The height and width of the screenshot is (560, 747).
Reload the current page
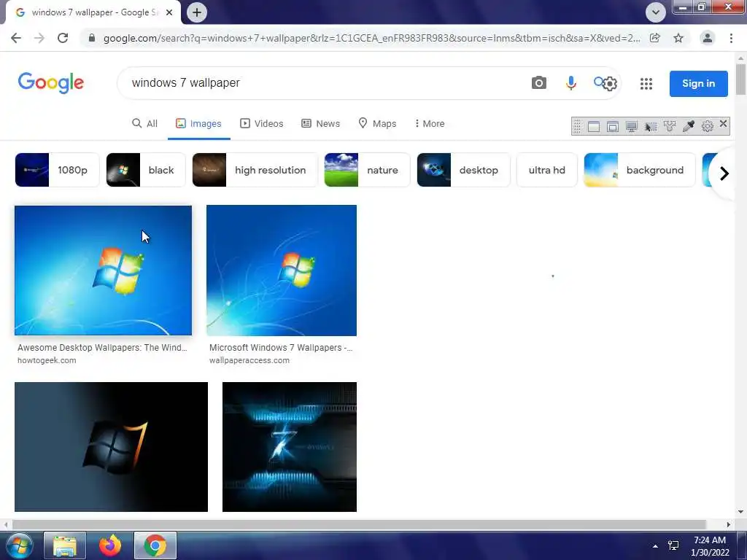(x=63, y=38)
